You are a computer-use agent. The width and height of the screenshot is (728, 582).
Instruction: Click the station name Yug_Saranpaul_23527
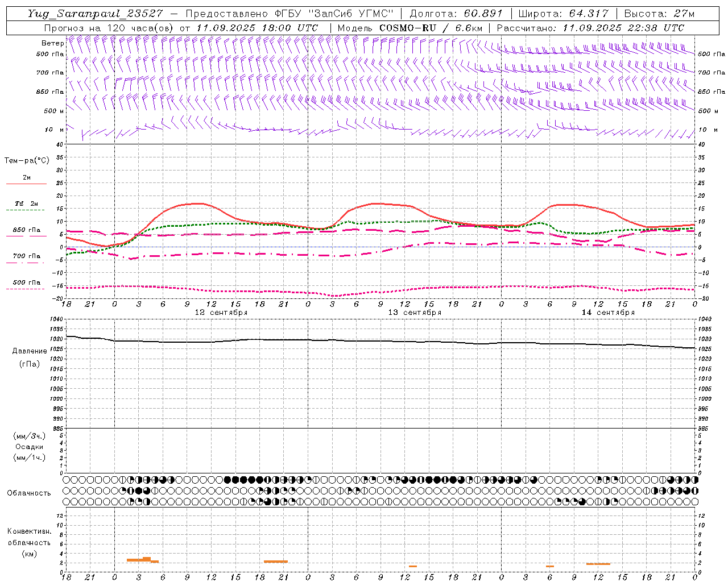(96, 14)
